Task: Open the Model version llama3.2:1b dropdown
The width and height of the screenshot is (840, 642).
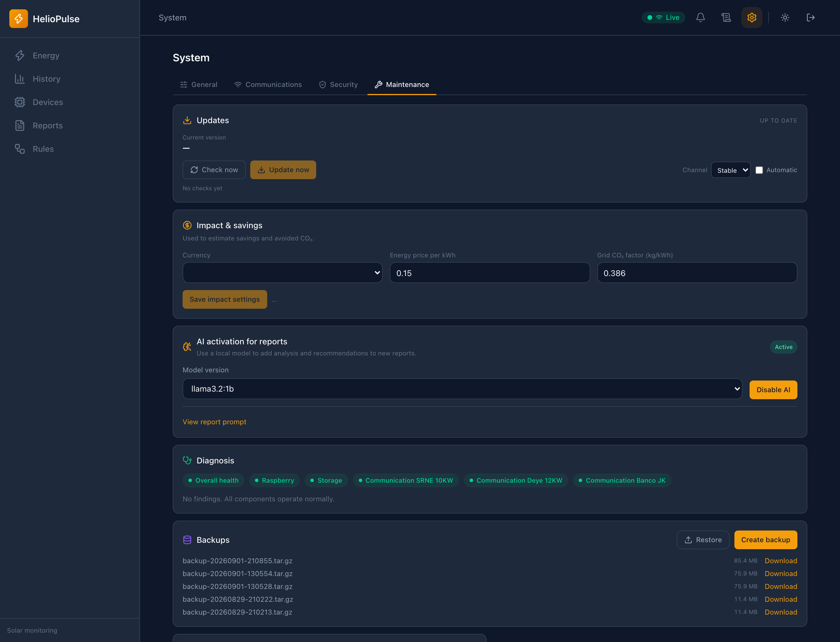Action: (x=462, y=389)
